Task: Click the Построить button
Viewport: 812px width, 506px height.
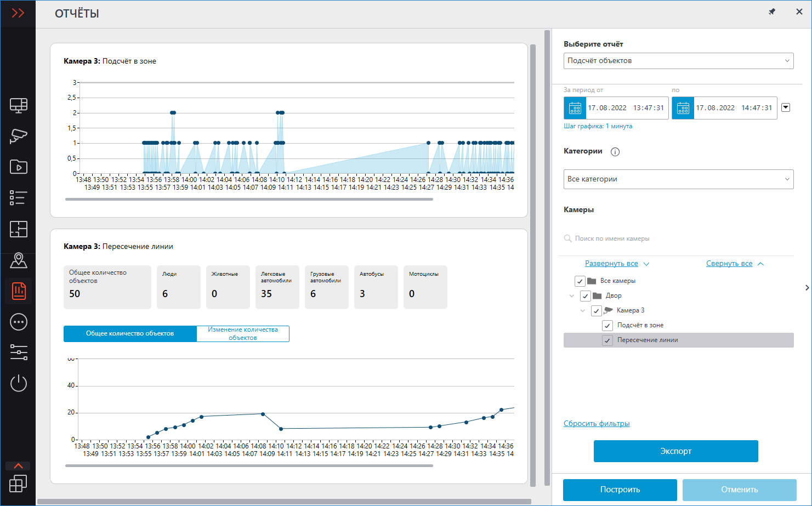Action: tap(620, 490)
